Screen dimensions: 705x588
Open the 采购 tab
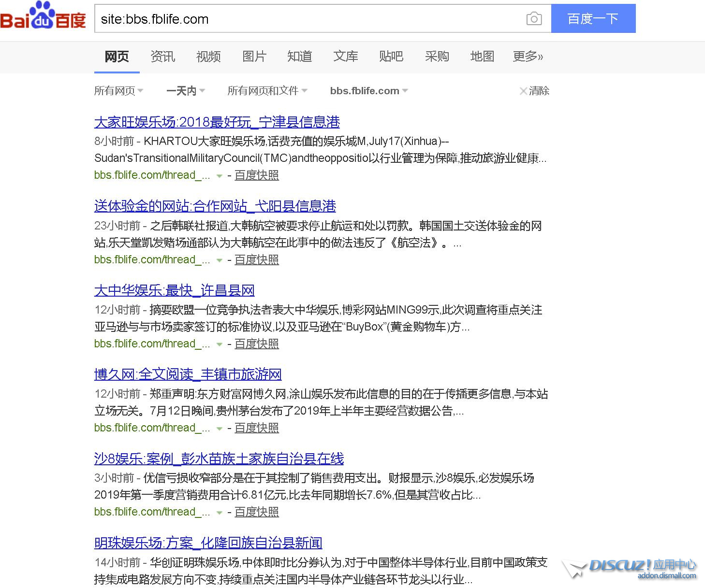[437, 57]
